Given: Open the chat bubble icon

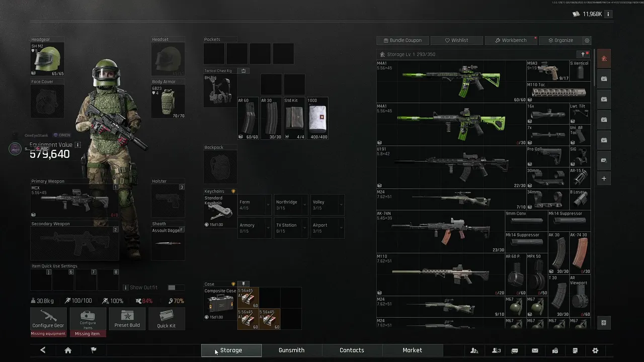Looking at the screenshot, I should coord(515,350).
